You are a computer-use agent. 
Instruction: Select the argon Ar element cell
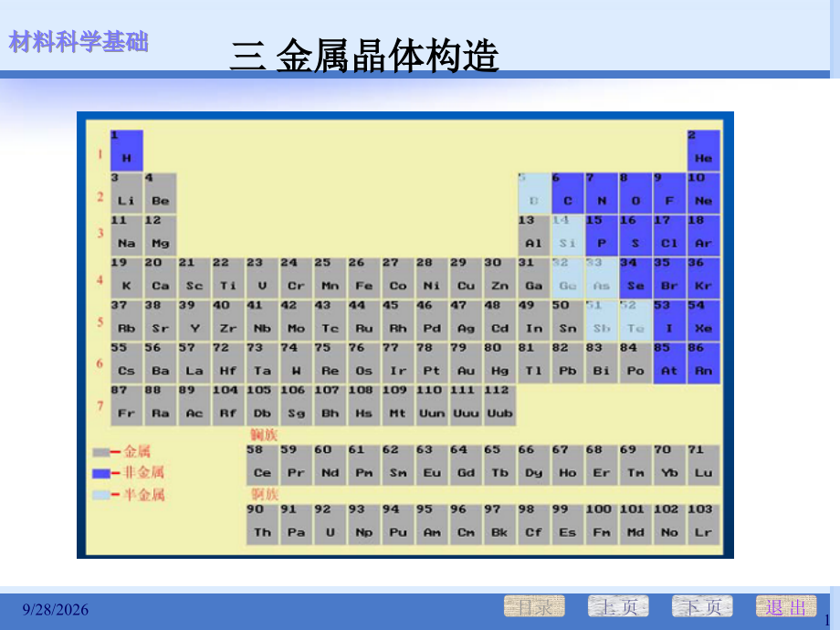[703, 236]
